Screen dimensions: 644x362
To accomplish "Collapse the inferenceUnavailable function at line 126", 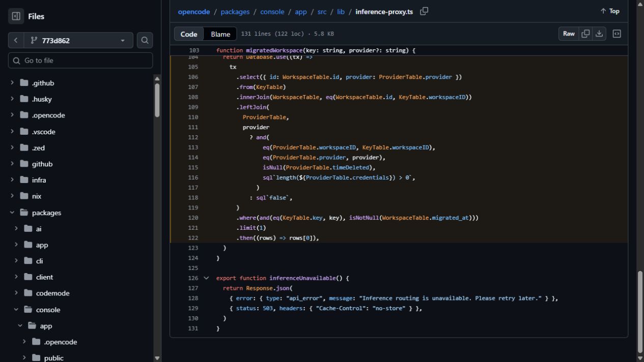I will (x=206, y=278).
